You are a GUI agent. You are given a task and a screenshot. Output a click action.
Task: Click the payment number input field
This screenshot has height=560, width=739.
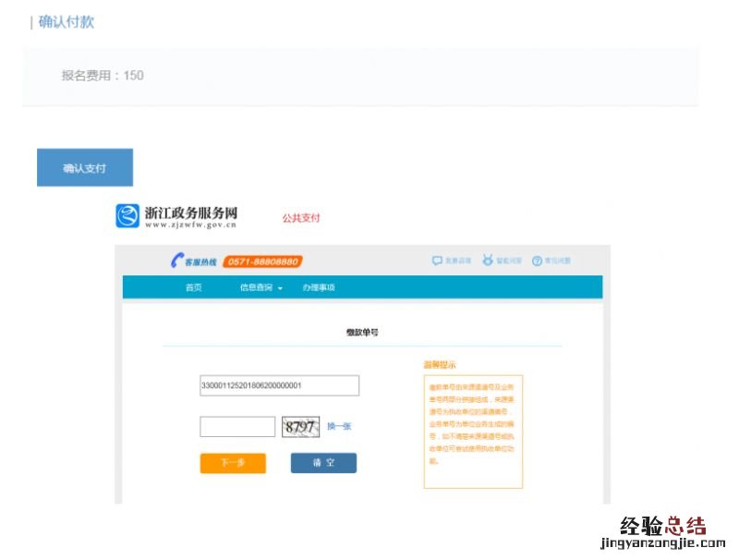point(280,385)
